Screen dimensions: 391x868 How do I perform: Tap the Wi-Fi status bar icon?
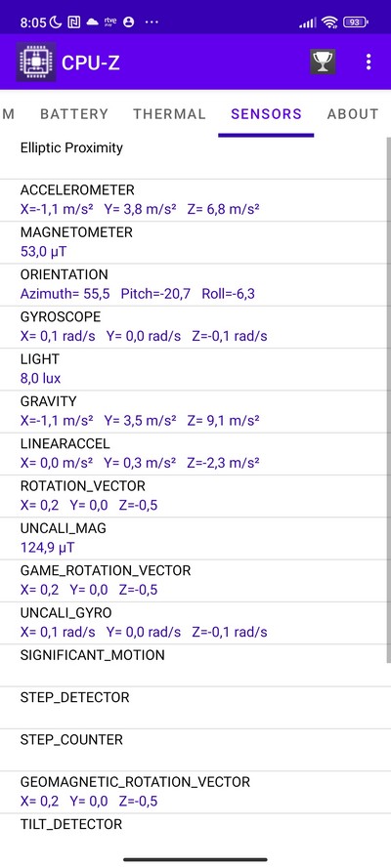(x=330, y=22)
